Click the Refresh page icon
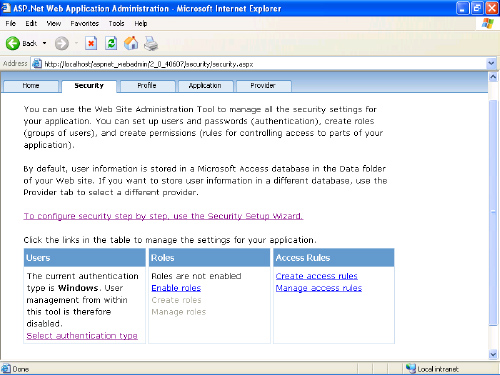The height and width of the screenshot is (375, 500). (111, 43)
